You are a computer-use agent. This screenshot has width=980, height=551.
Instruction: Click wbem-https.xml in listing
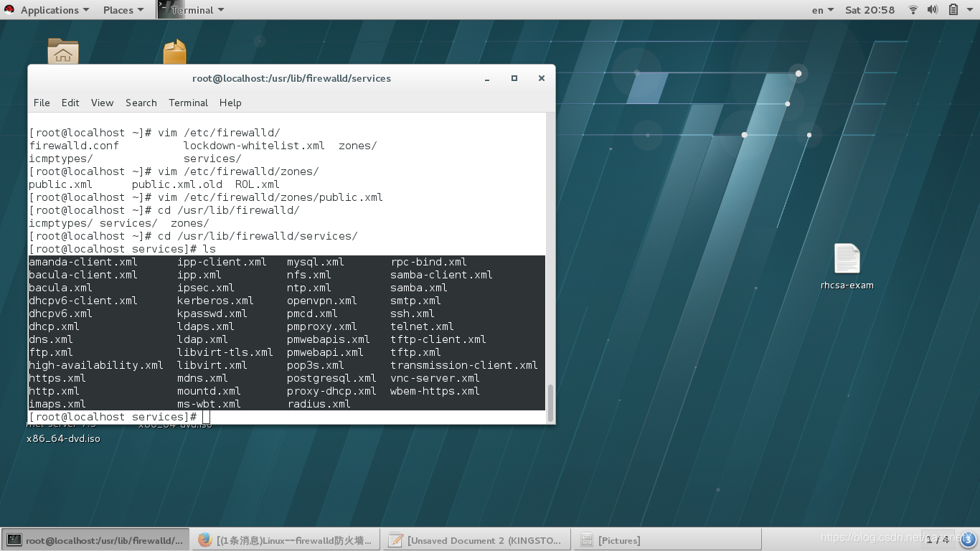pos(435,391)
